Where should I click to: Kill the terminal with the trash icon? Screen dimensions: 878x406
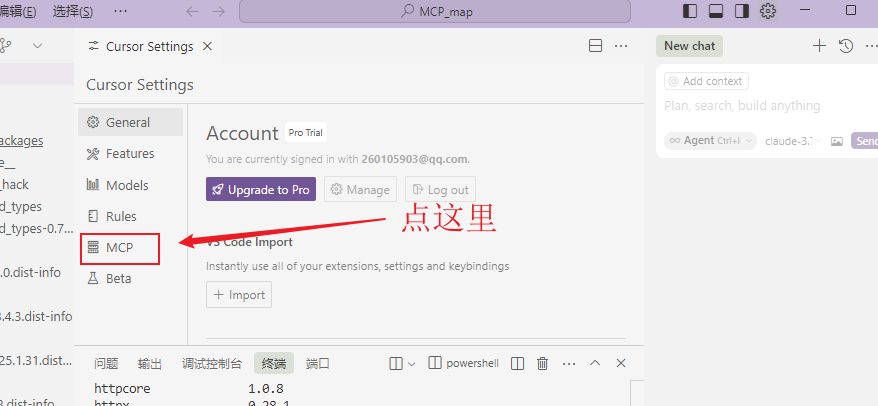[x=542, y=363]
